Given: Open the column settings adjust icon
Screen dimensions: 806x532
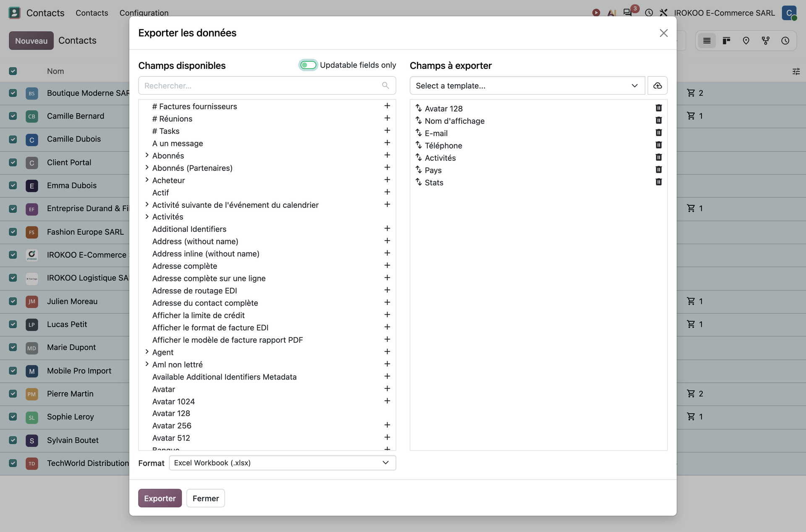Looking at the screenshot, I should click(x=796, y=71).
